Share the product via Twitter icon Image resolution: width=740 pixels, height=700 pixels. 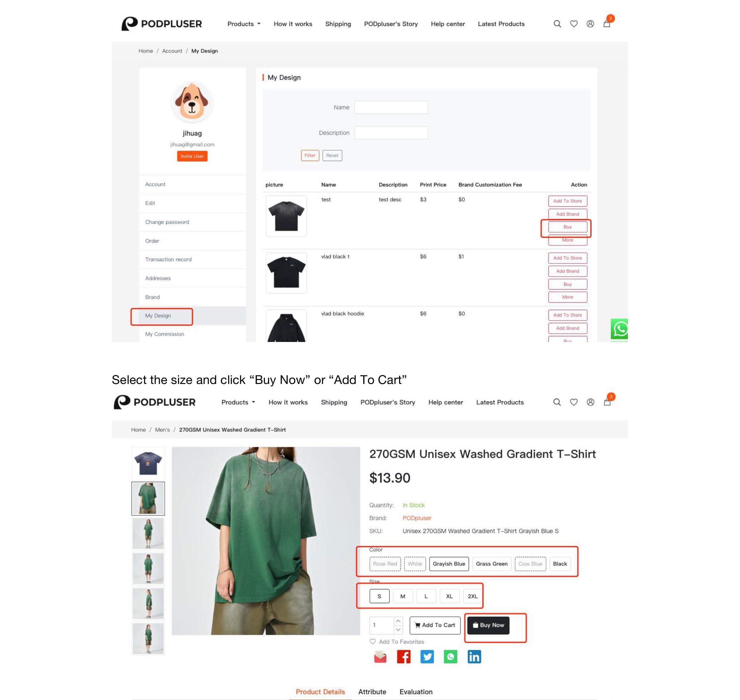427,657
